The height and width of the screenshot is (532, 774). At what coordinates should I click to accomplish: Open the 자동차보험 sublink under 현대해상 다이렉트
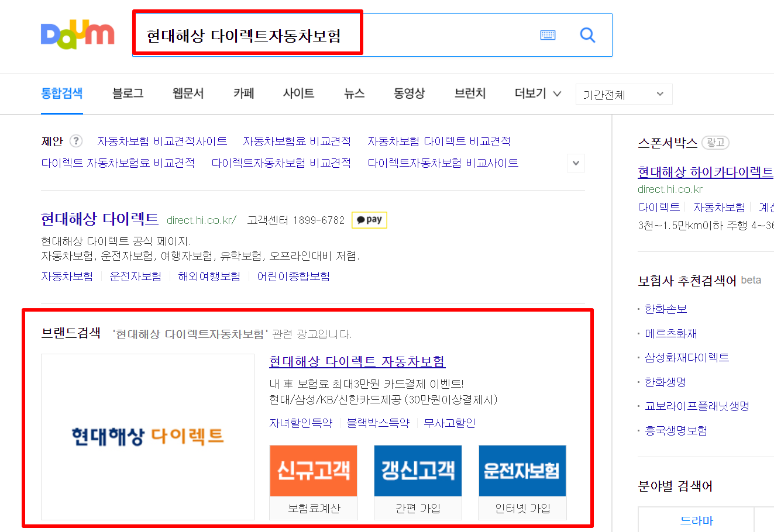click(x=67, y=277)
